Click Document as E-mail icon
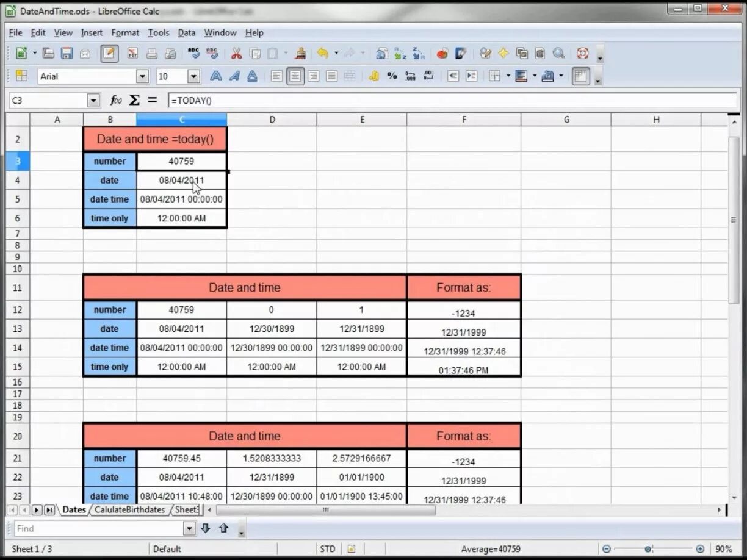This screenshot has height=560, width=747. coord(85,53)
